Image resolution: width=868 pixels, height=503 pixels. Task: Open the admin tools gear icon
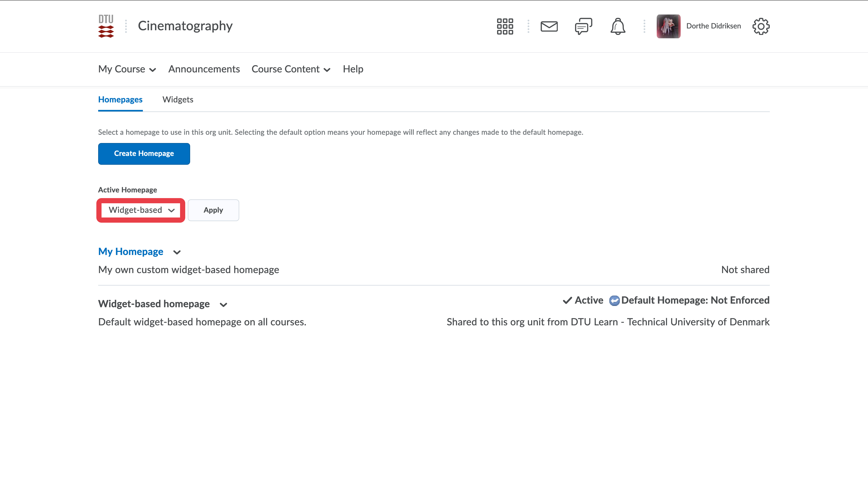[x=761, y=26]
